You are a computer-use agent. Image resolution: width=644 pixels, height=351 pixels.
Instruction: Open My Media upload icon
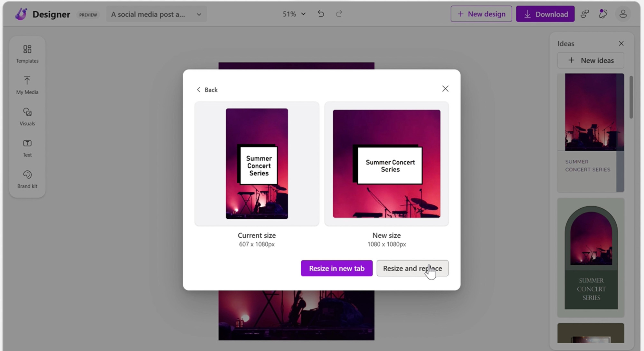(27, 81)
